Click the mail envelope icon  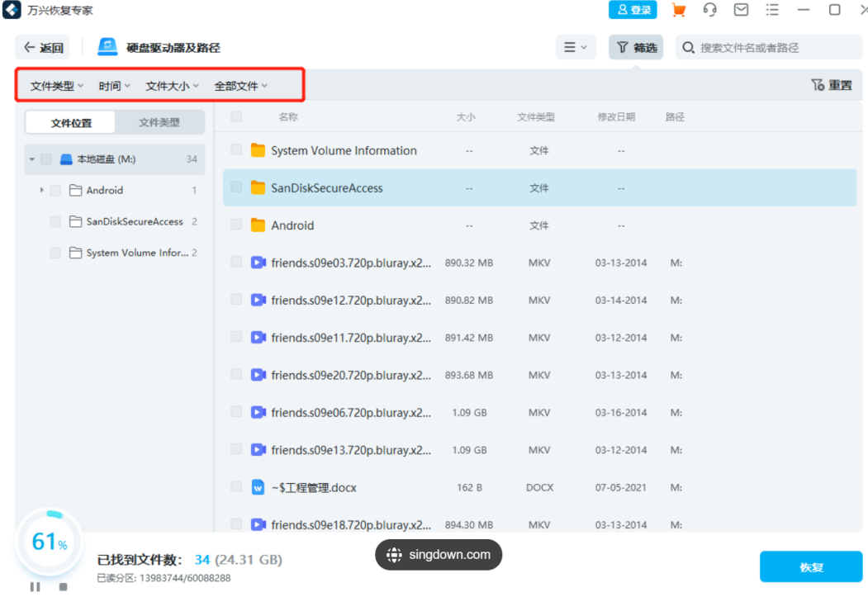(741, 10)
